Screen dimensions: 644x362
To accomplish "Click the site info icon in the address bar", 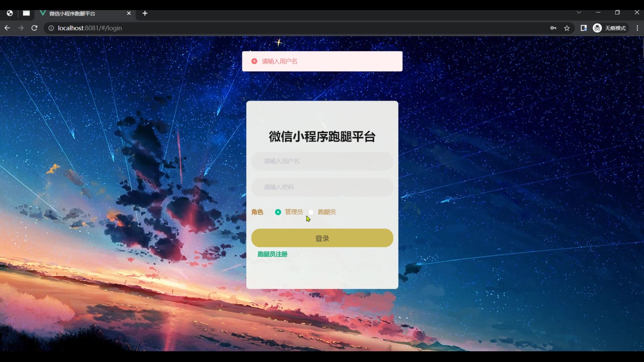I will 51,28.
